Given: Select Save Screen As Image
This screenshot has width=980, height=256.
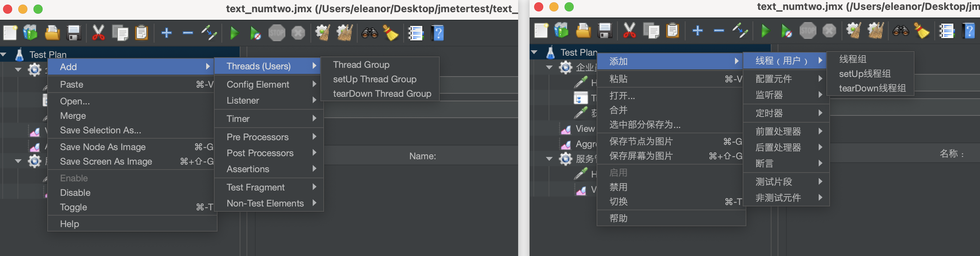Looking at the screenshot, I should (132, 161).
